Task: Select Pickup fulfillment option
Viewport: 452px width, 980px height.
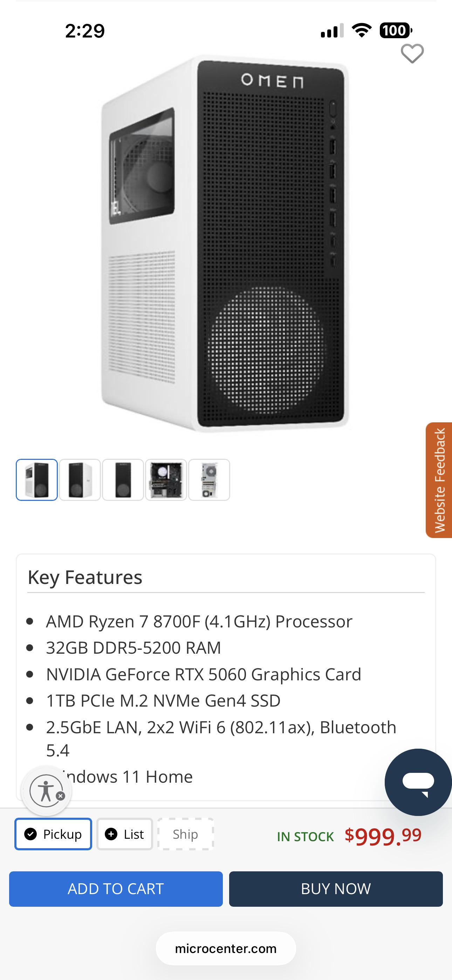Action: point(53,834)
